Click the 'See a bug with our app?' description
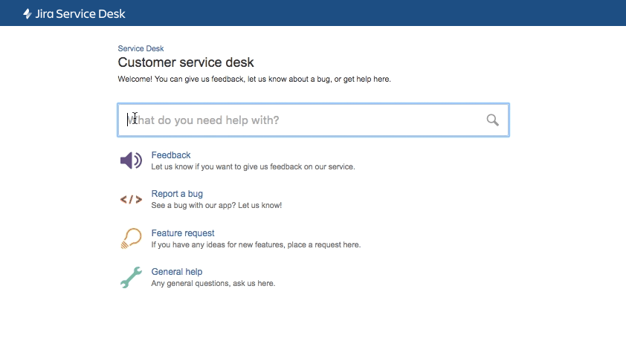The image size is (626, 364). (216, 206)
